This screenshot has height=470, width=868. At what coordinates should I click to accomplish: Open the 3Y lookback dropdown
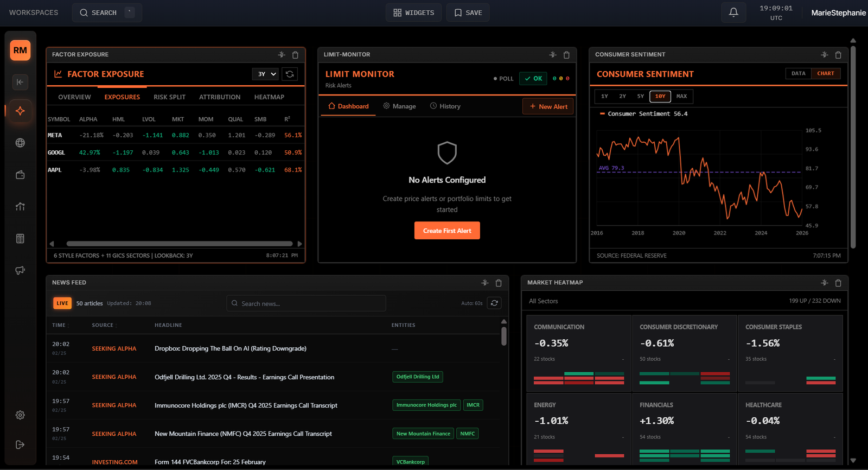[266, 74]
